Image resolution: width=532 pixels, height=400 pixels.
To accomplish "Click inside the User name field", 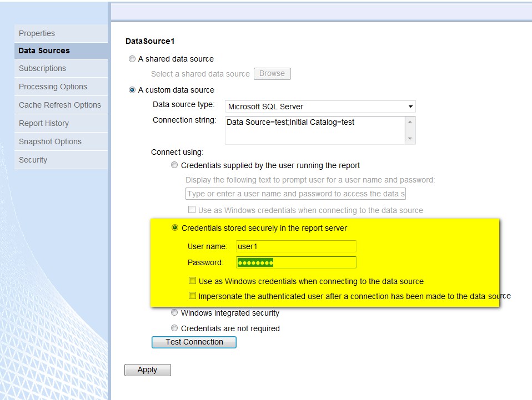I will click(x=296, y=246).
